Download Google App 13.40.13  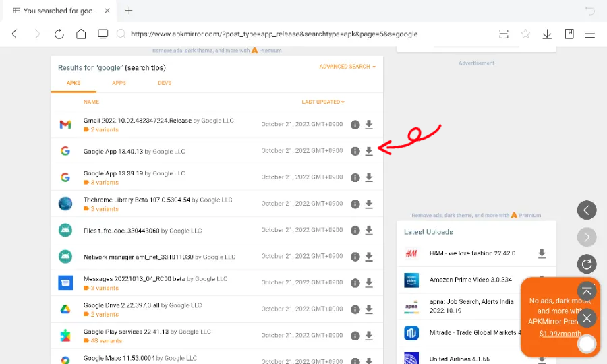[x=369, y=151]
